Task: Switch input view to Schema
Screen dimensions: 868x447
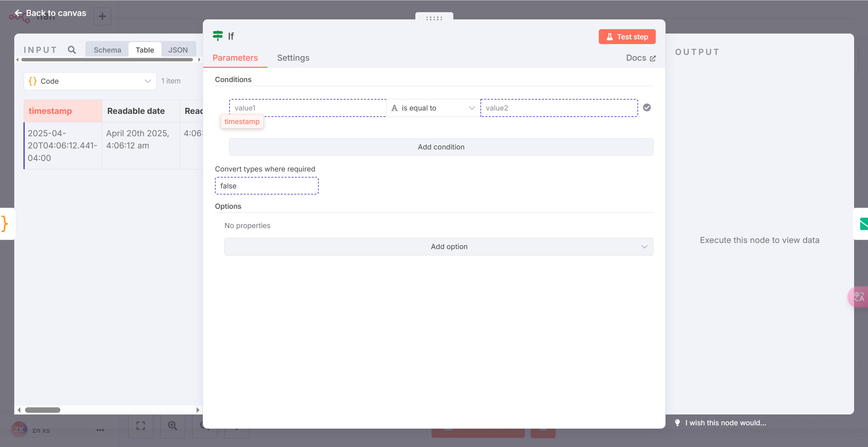Action: [107, 50]
